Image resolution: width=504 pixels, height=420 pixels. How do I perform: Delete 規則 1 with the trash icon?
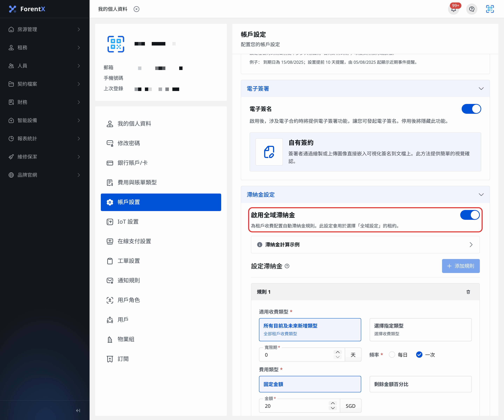(468, 292)
